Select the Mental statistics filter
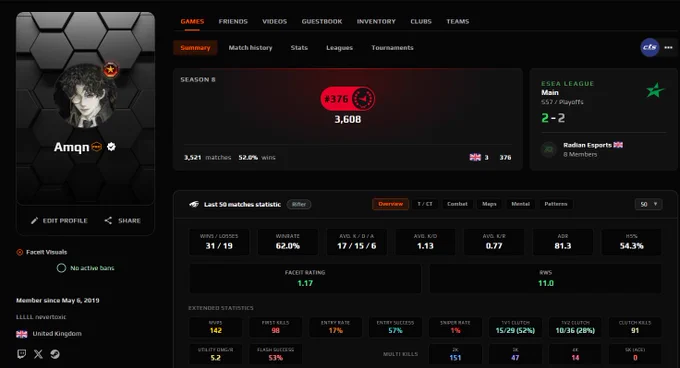The image size is (680, 368). pyautogui.click(x=520, y=204)
